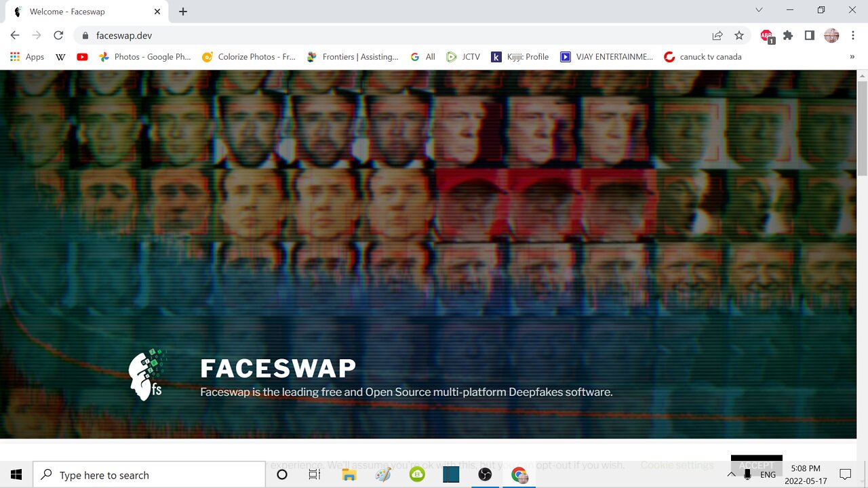
Task: Open the notification center icon
Action: tap(846, 474)
